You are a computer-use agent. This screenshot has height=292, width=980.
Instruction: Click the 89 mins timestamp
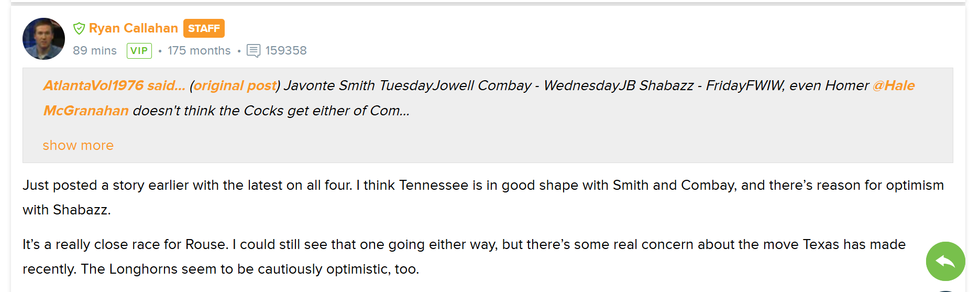coord(95,51)
